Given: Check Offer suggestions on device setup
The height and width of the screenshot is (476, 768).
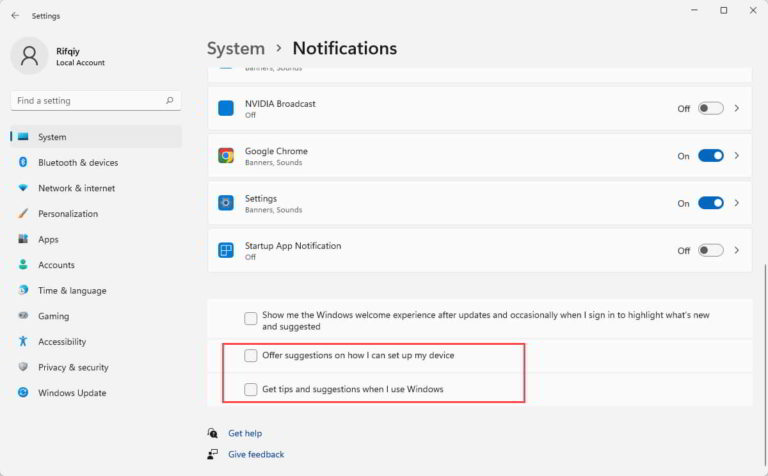Looking at the screenshot, I should tap(251, 356).
